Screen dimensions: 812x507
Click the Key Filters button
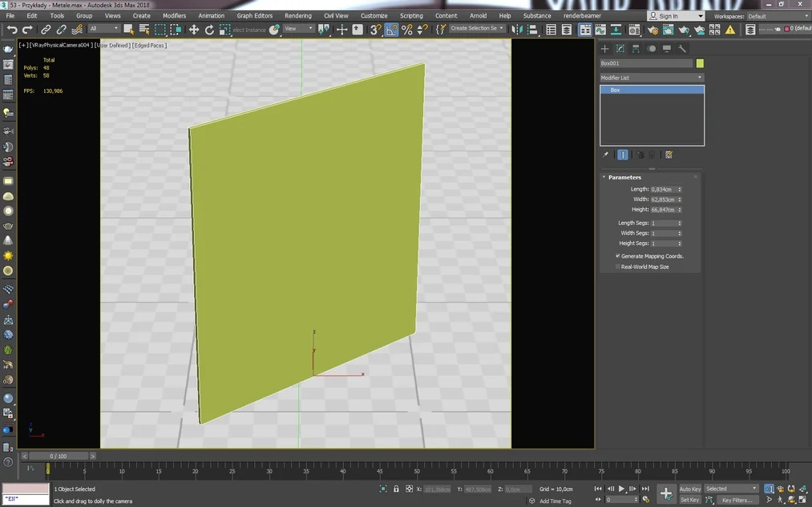coord(737,500)
